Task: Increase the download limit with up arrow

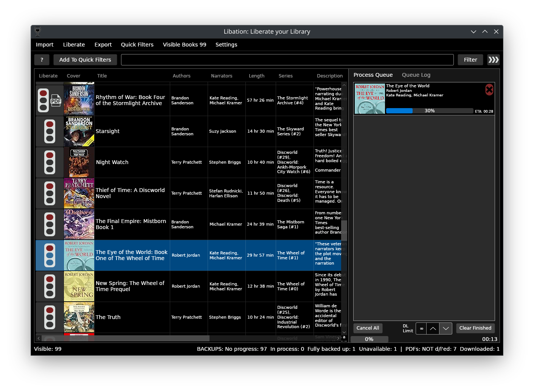Action: tap(433, 328)
